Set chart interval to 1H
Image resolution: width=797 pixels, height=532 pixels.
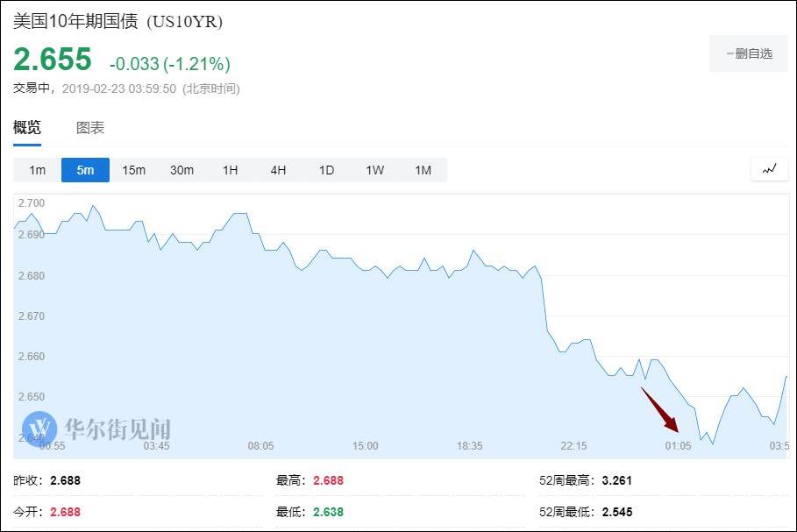tap(230, 170)
